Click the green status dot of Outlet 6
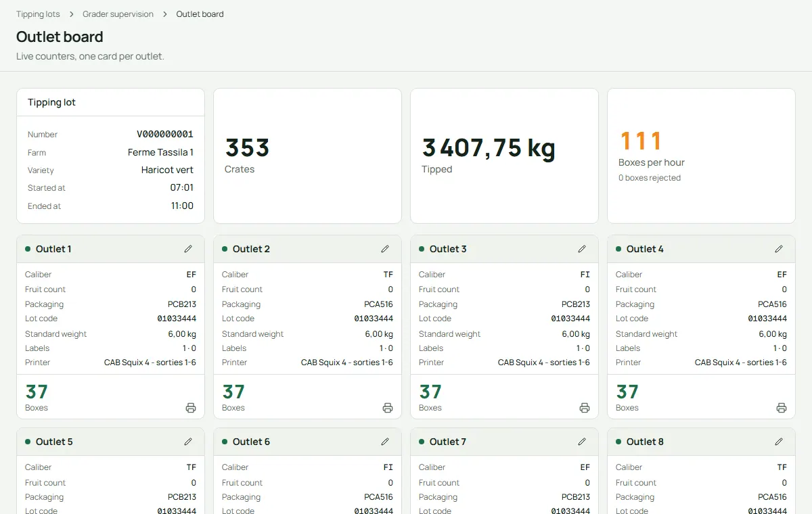Viewport: 812px width, 514px height. (225, 442)
